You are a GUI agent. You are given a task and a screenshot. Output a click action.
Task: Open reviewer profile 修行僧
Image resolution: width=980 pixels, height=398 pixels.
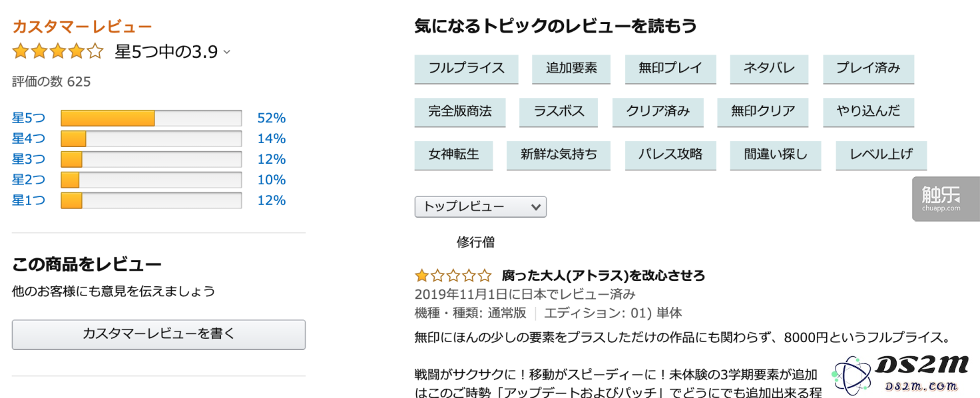pos(475,242)
